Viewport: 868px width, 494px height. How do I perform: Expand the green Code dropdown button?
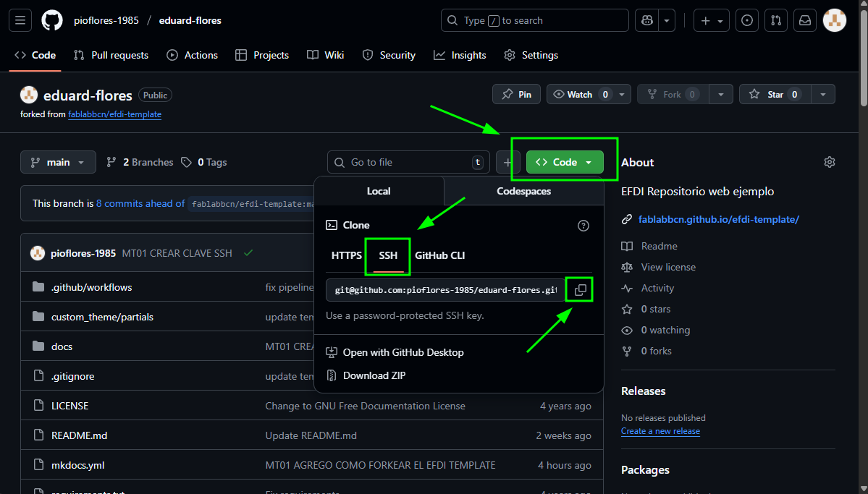click(x=565, y=162)
